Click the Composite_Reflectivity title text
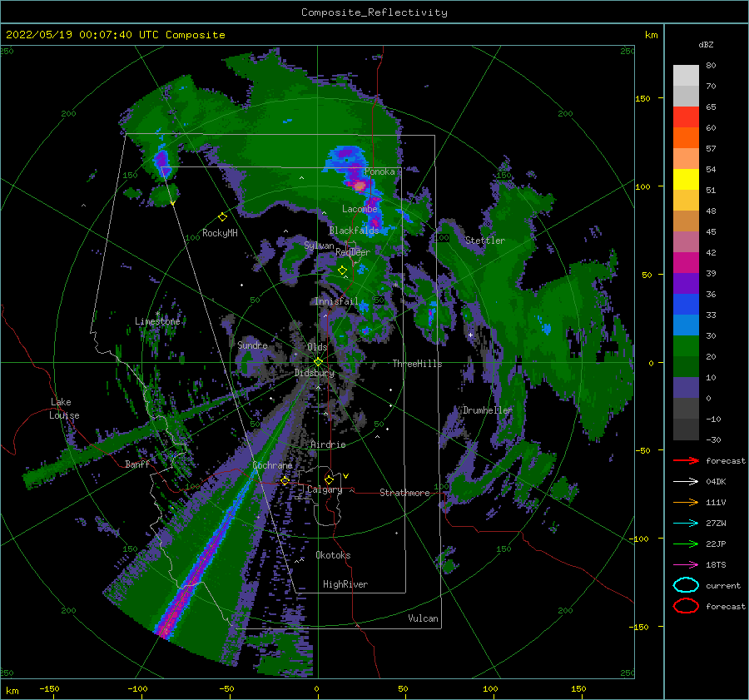The width and height of the screenshot is (749, 700). click(374, 12)
